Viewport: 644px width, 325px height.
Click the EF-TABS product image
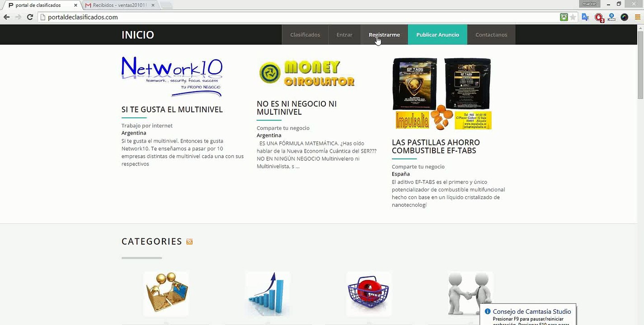442,93
